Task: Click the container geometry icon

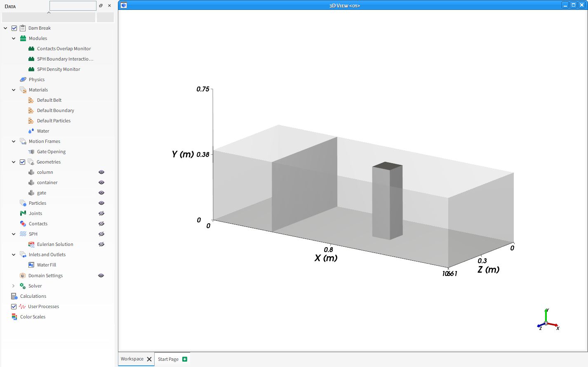Action: 31,182
